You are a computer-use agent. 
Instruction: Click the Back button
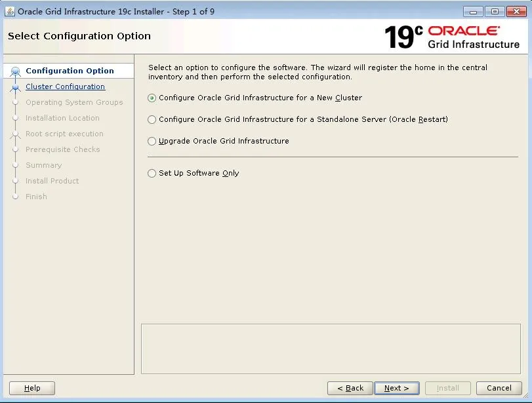(x=350, y=388)
